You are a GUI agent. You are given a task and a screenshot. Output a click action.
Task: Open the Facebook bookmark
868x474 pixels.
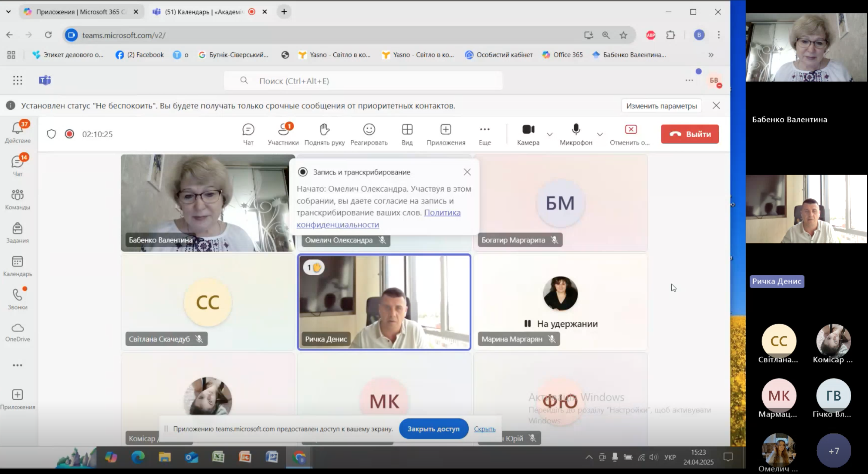(x=140, y=55)
